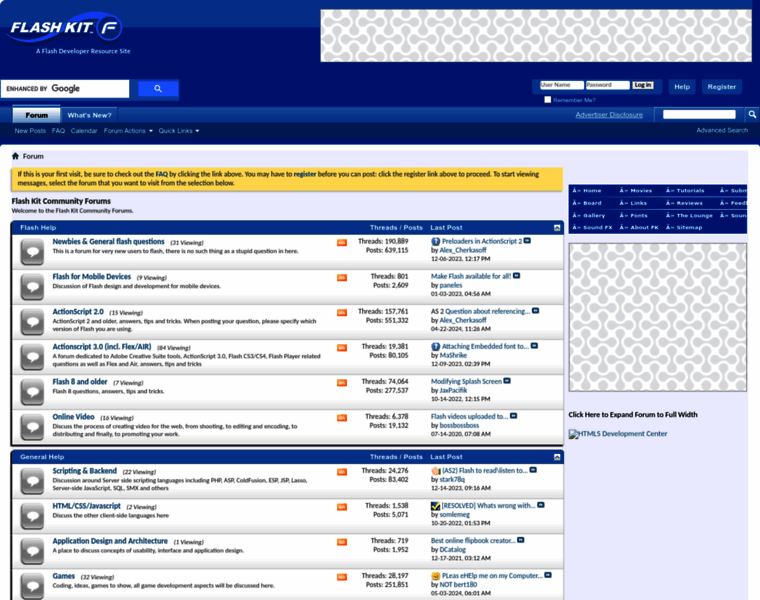Go to last post icon after Attaching Embedded font

pyautogui.click(x=534, y=346)
